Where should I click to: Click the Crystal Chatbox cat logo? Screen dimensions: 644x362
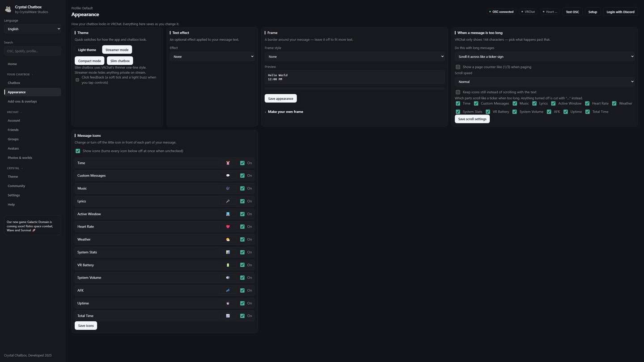point(8,9)
